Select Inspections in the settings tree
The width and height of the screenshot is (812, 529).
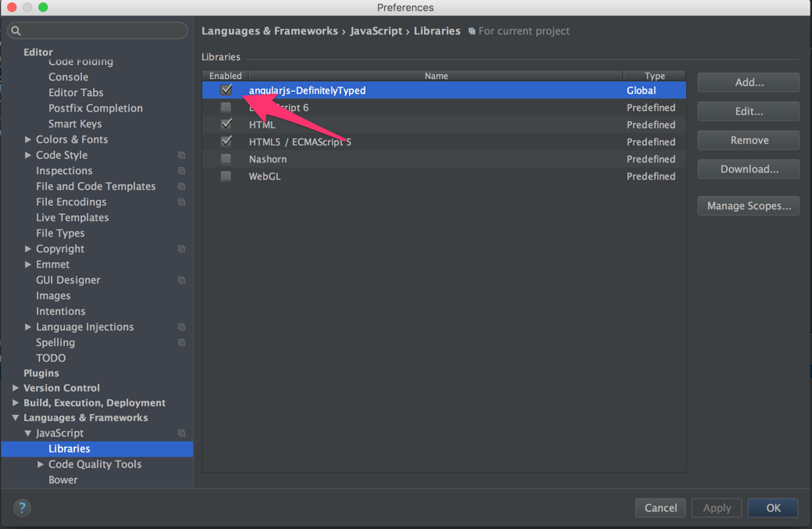tap(64, 170)
